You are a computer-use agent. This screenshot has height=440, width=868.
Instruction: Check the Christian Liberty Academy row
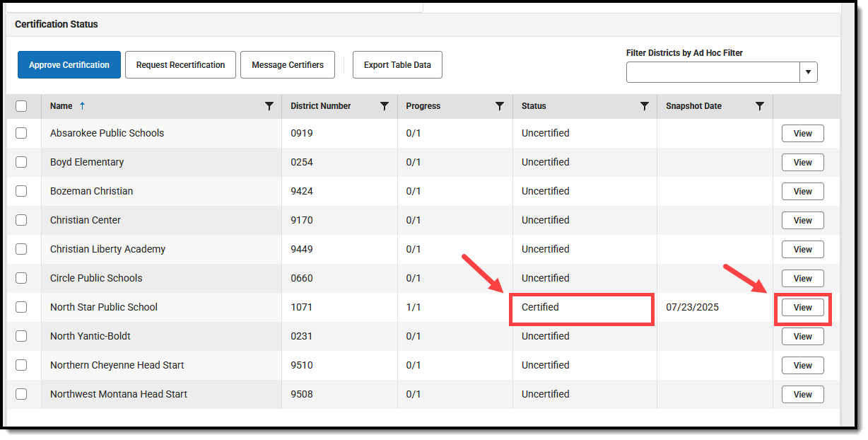coord(21,249)
